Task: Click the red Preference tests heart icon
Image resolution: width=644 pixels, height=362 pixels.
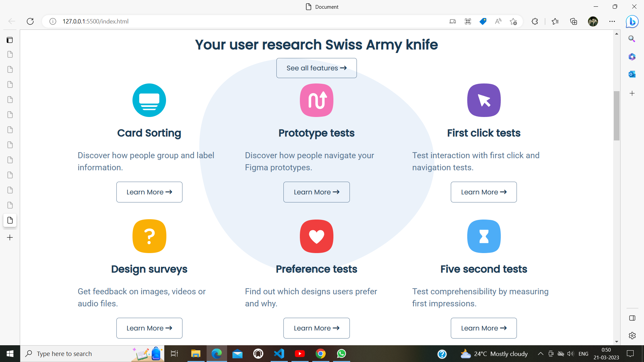Action: tap(316, 236)
